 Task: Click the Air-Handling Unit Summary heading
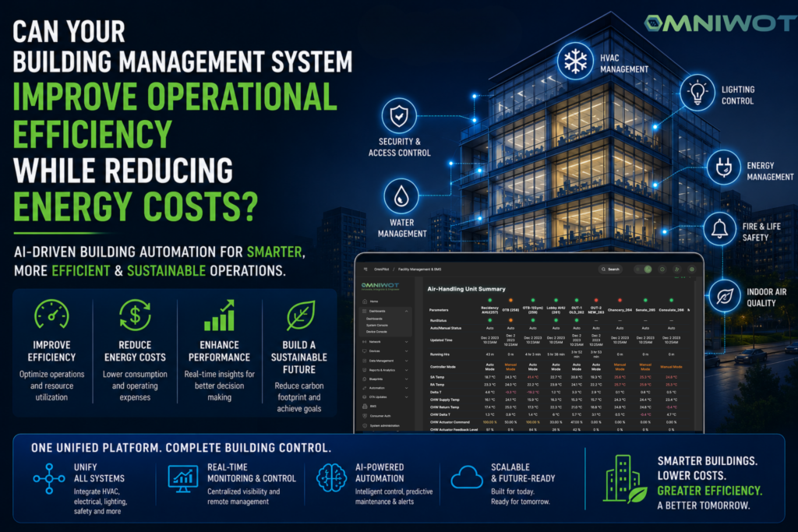(x=466, y=289)
